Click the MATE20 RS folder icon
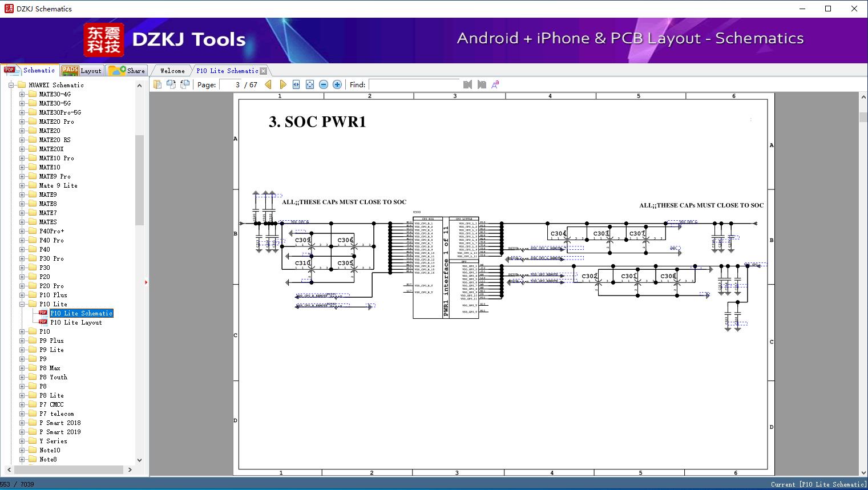 tap(33, 140)
